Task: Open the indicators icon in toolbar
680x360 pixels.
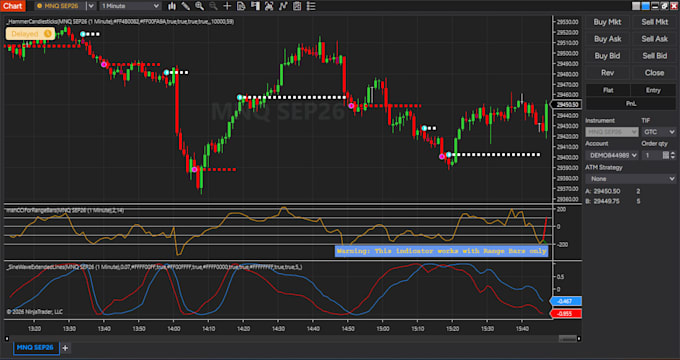Action: 269,6
